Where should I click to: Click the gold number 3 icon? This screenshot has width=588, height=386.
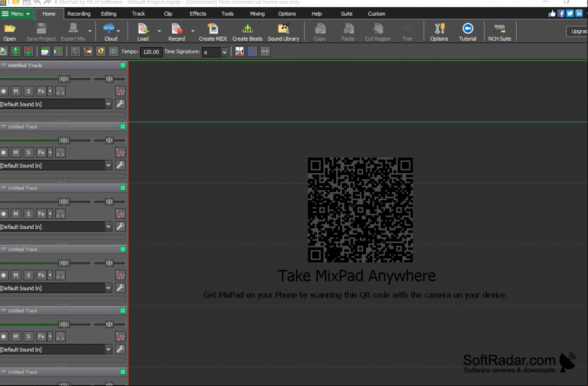pyautogui.click(x=101, y=51)
